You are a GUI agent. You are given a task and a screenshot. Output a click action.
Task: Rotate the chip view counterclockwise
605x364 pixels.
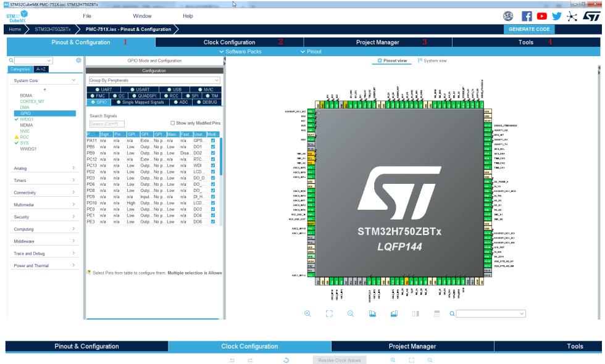(x=394, y=313)
